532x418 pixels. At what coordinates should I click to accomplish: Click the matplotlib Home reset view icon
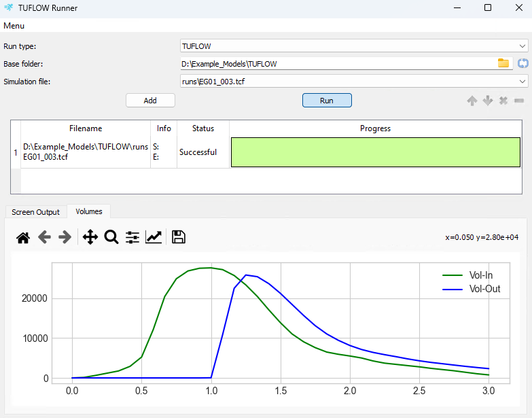click(23, 237)
